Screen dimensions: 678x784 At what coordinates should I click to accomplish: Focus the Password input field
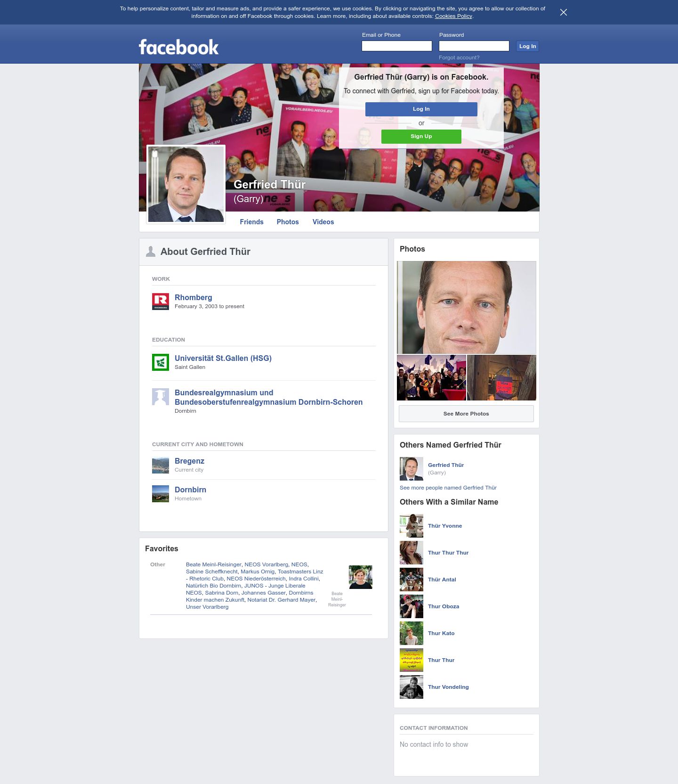coord(474,46)
